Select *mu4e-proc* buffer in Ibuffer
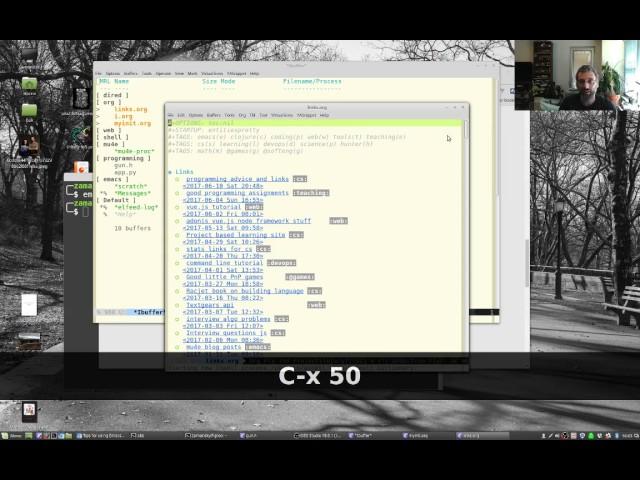The image size is (640, 480). pos(134,151)
